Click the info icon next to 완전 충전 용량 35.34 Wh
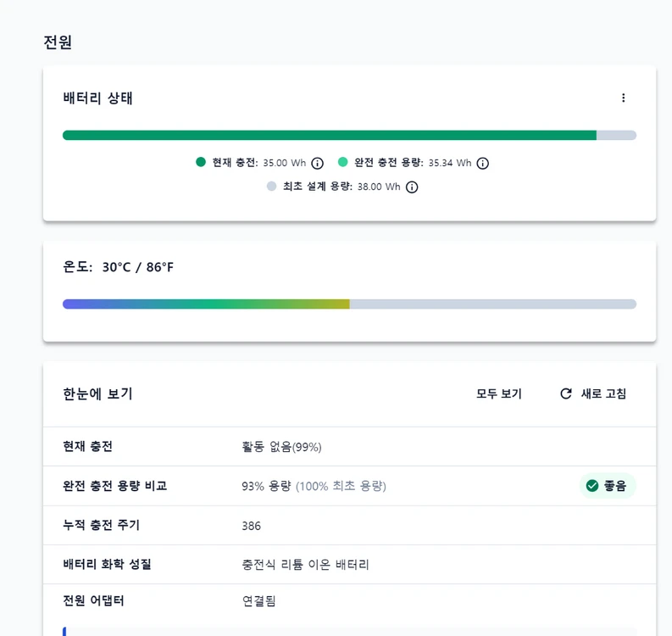Screen dimensions: 672x636 point(482,164)
